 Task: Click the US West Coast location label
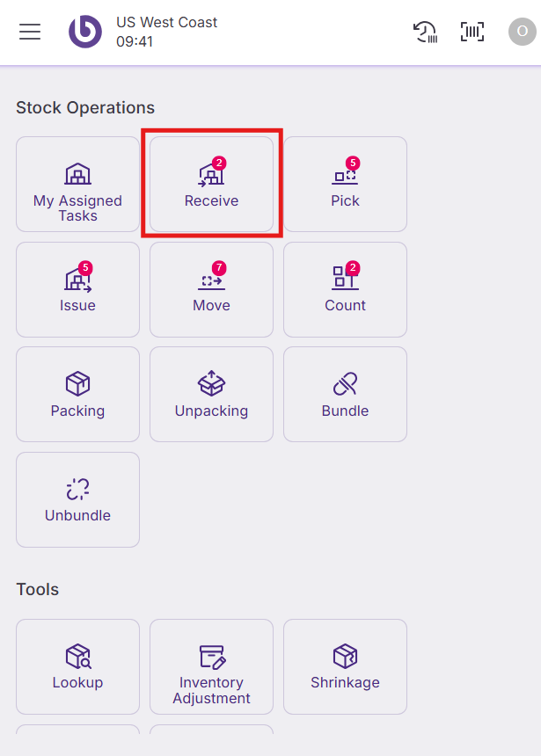pos(166,22)
